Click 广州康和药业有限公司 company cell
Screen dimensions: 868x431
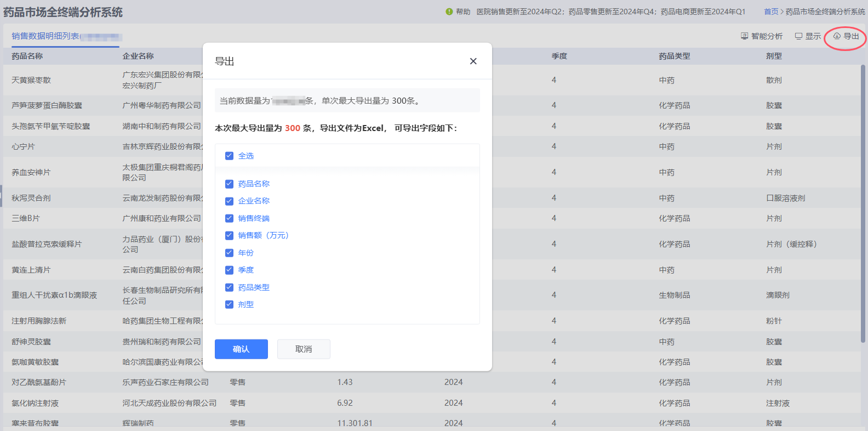tap(162, 218)
